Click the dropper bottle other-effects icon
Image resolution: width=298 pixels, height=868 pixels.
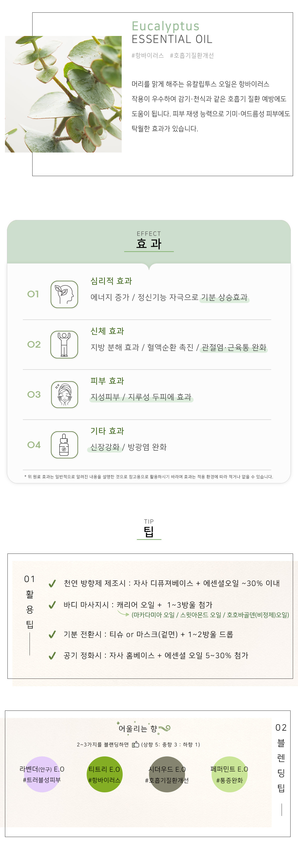pos(64,444)
